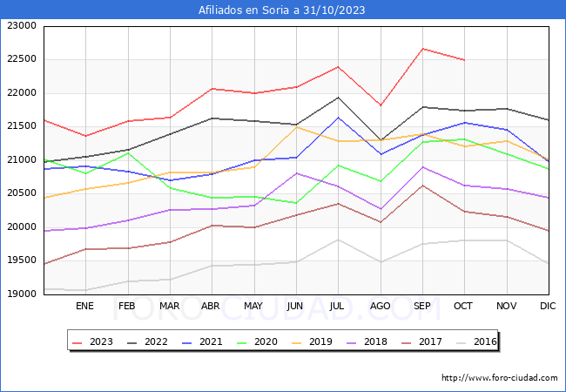Click the 19000 y-axis value
The image size is (566, 392).
coord(22,294)
